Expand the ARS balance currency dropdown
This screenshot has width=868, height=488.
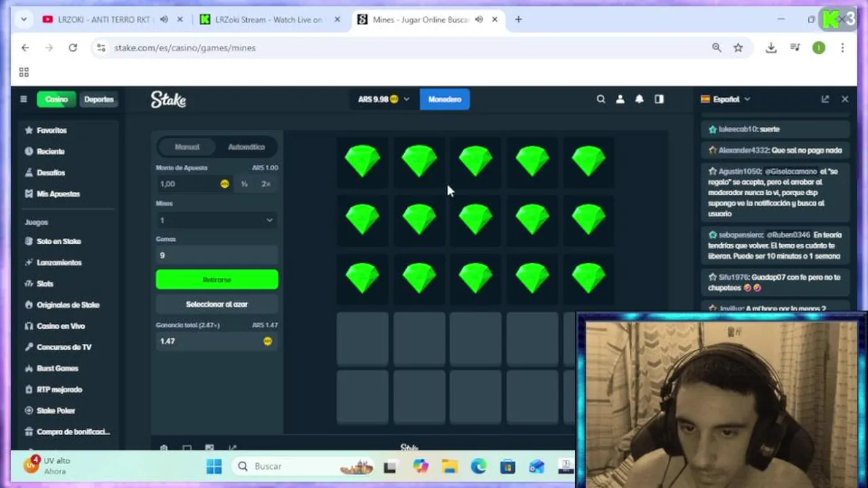[x=384, y=99]
